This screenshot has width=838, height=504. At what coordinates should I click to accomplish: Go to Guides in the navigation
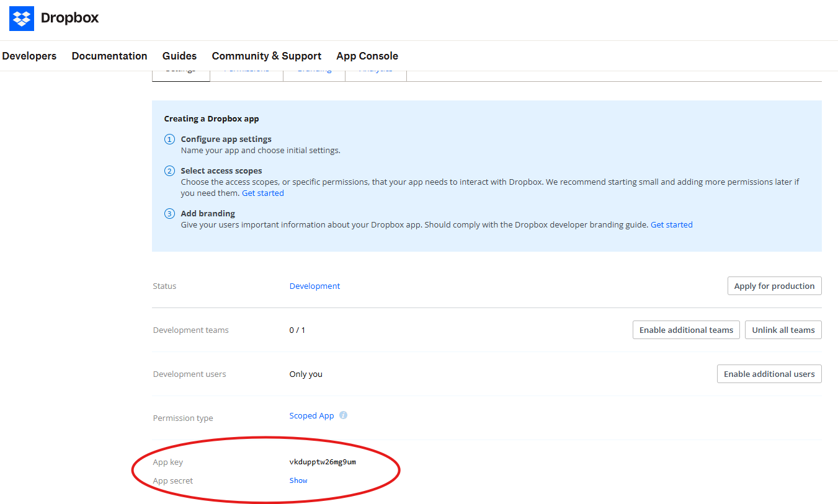pyautogui.click(x=179, y=56)
